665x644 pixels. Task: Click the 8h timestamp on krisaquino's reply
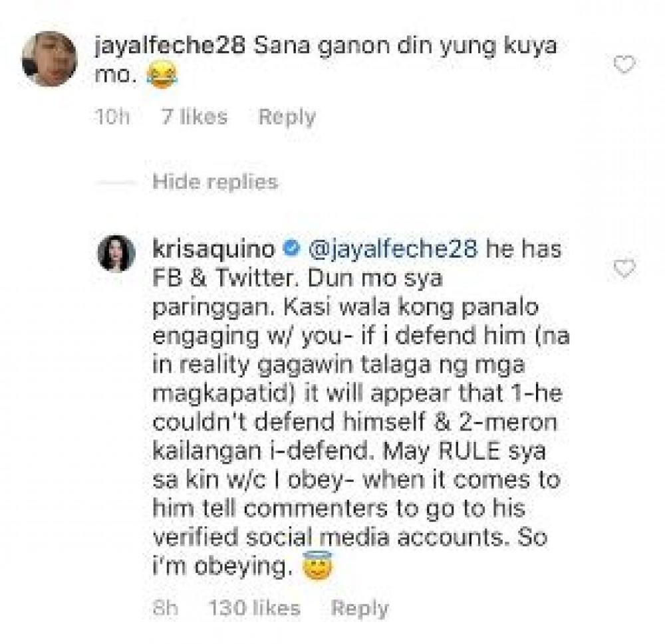click(166, 608)
